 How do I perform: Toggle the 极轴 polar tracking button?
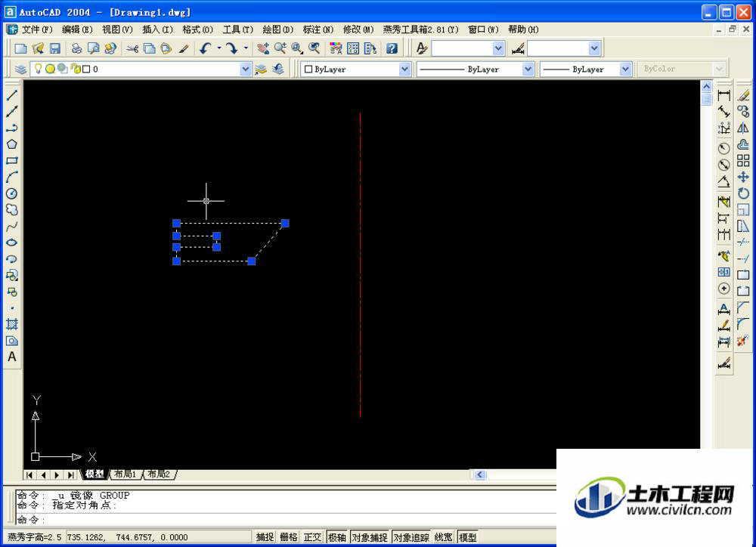pos(337,537)
